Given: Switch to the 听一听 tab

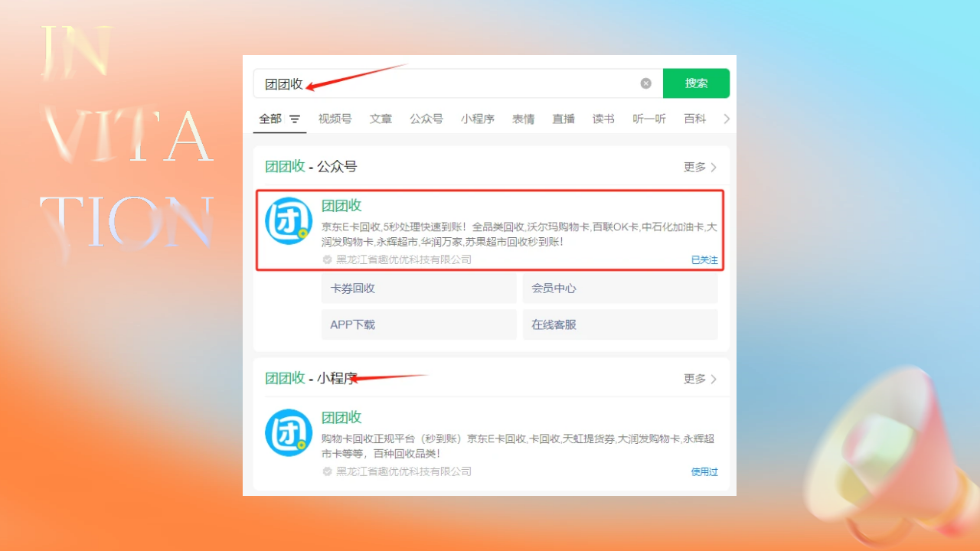Looking at the screenshot, I should coord(649,119).
